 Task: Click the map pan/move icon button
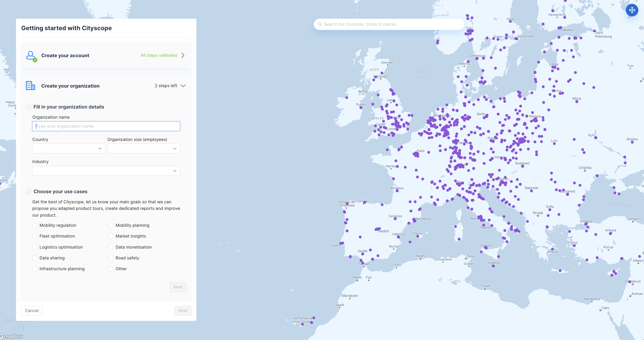coord(632,10)
